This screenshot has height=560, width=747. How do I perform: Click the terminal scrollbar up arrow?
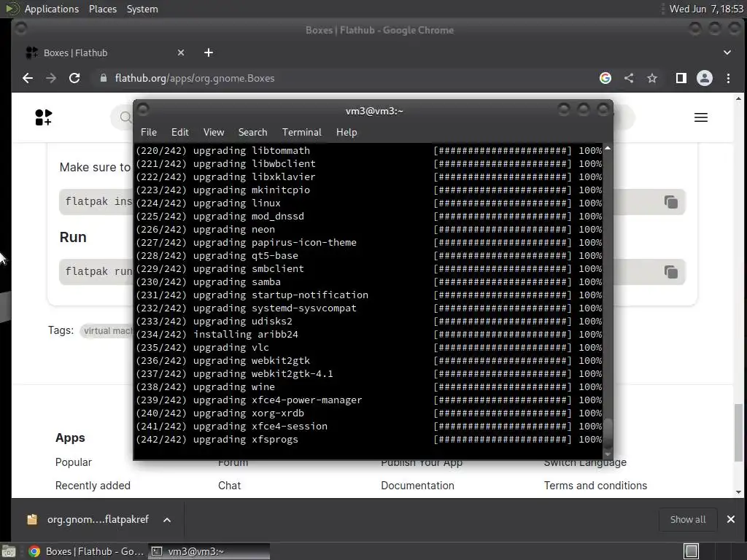608,148
